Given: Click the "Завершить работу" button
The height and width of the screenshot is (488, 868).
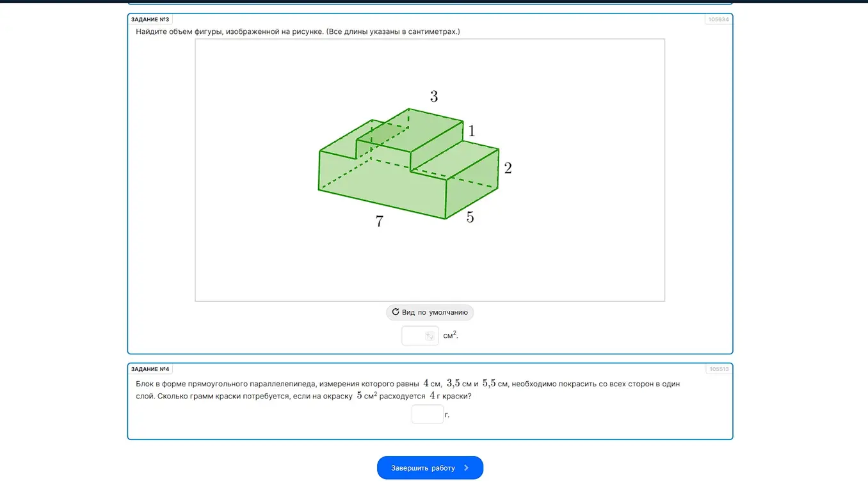Looking at the screenshot, I should [430, 468].
